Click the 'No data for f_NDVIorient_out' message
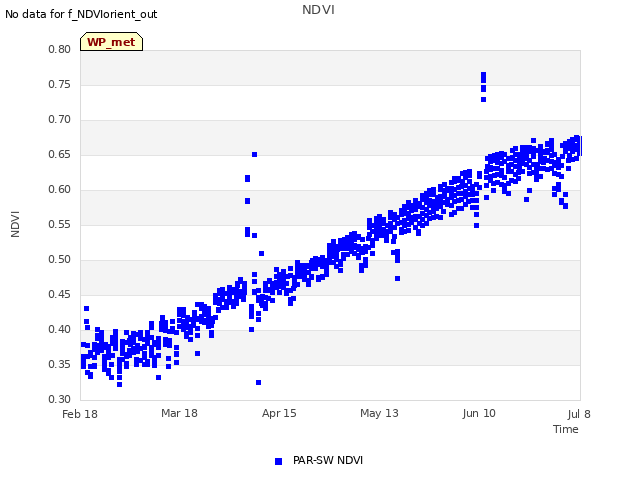Image resolution: width=640 pixels, height=480 pixels. click(81, 14)
